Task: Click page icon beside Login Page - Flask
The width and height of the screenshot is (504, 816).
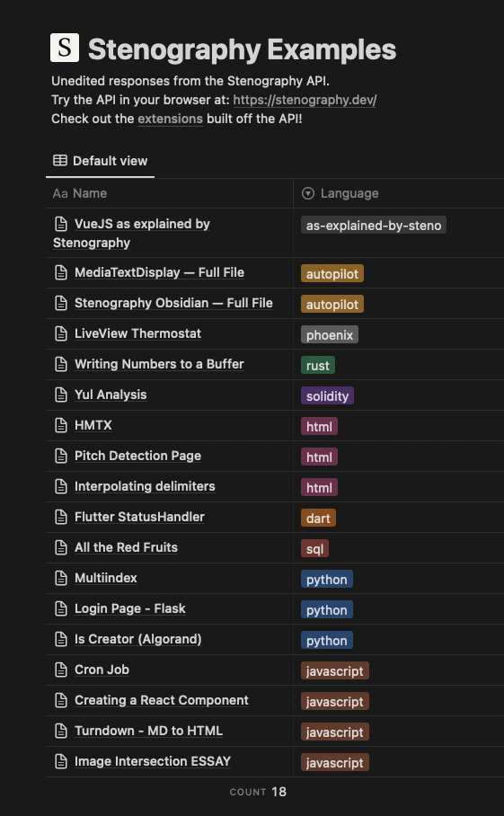Action: click(61, 609)
